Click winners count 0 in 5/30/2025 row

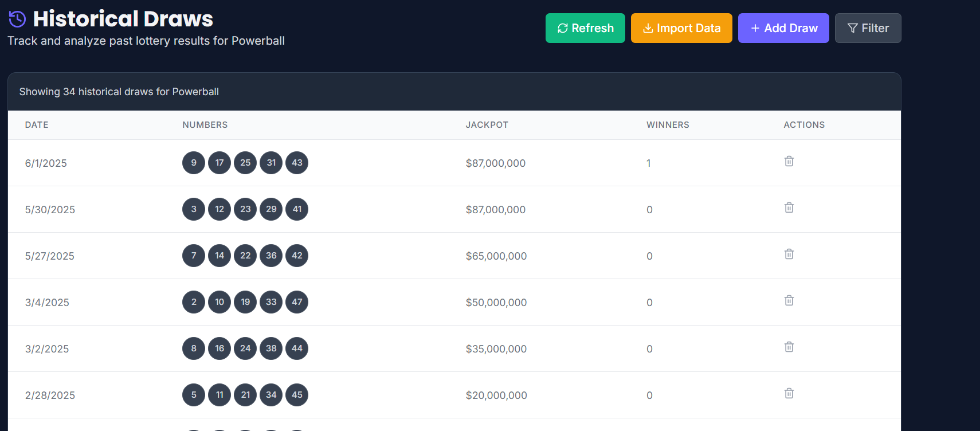649,210
